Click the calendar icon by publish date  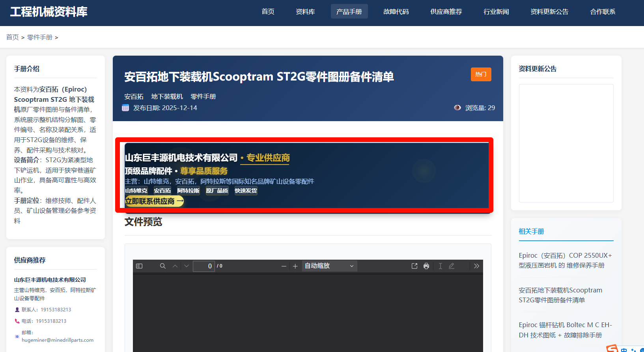tap(125, 108)
